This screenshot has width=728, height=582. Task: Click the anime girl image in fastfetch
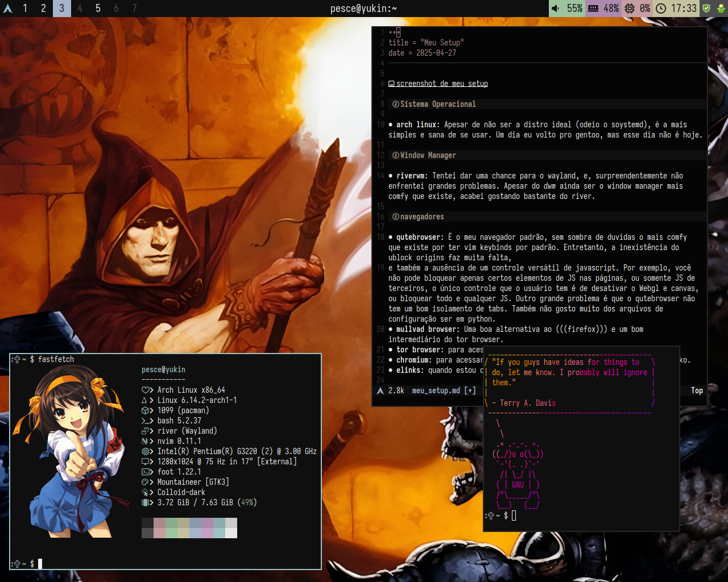[71, 452]
